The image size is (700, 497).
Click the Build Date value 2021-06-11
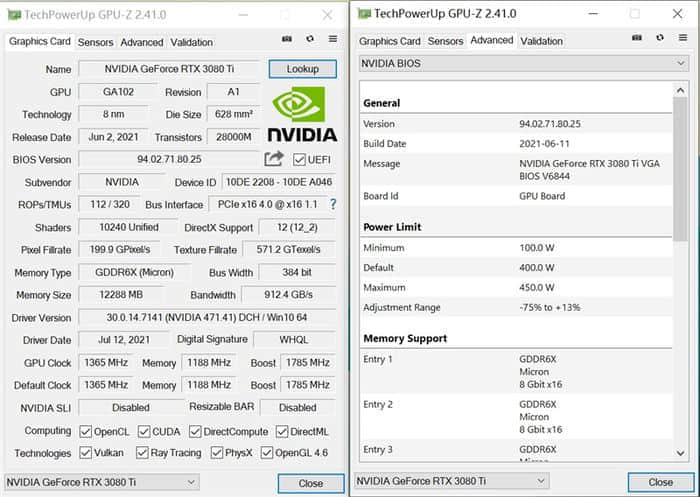click(x=544, y=144)
